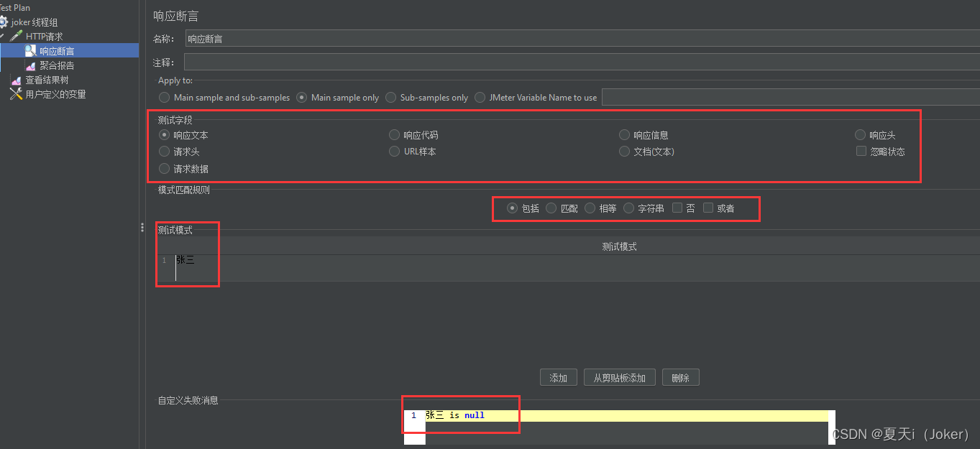Screen dimensions: 980x449
Task: Click the 删除 button
Action: coord(680,376)
